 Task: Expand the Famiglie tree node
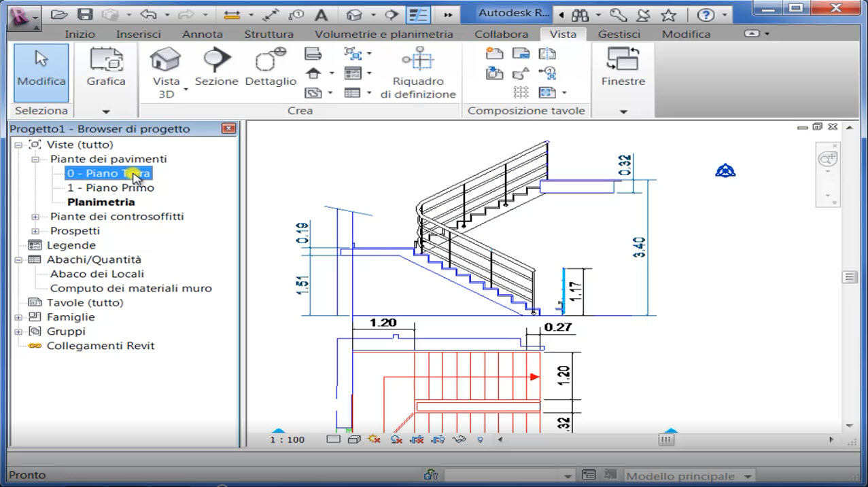18,317
